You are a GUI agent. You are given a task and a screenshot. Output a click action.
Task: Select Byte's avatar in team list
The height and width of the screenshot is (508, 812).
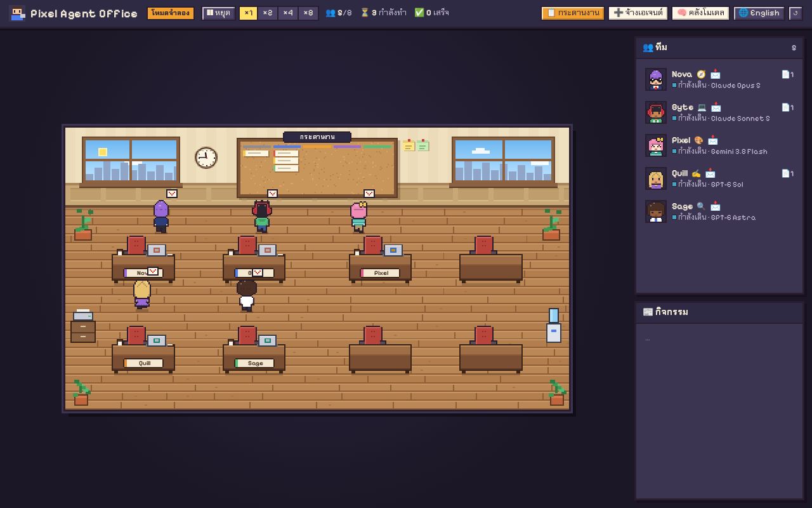point(656,112)
